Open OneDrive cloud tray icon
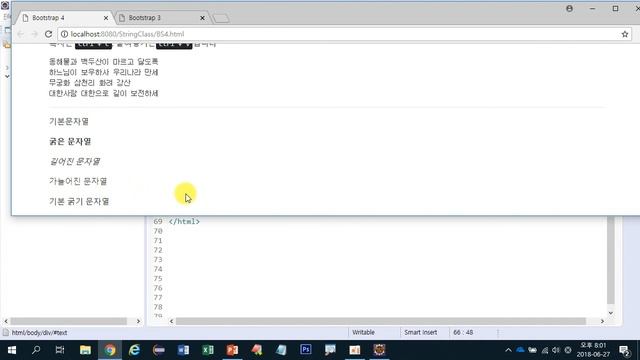 coord(520,350)
